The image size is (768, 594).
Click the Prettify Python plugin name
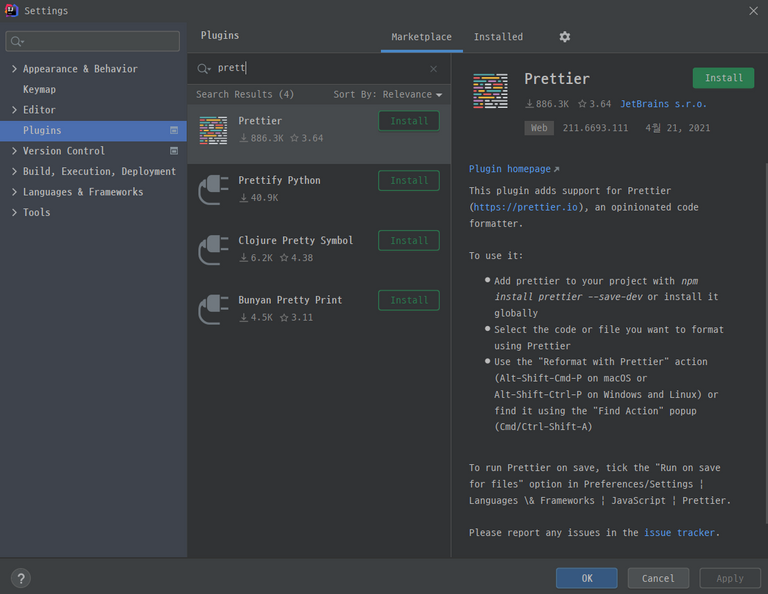279,180
